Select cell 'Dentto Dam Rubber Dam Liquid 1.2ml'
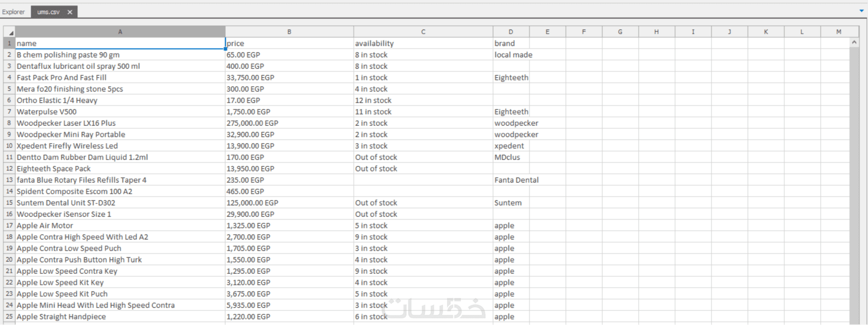Image resolution: width=868 pixels, height=325 pixels. point(120,157)
